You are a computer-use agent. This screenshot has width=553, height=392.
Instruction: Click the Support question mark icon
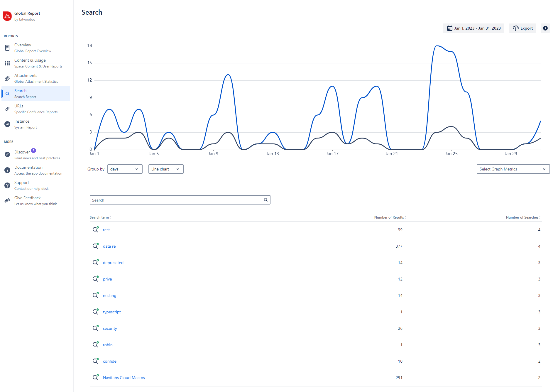coord(7,185)
